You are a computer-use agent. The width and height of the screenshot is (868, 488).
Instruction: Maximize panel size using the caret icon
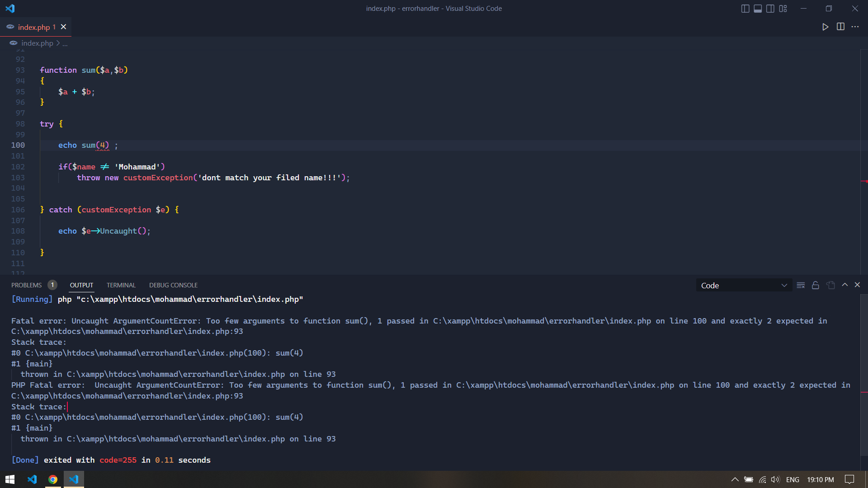tap(844, 285)
